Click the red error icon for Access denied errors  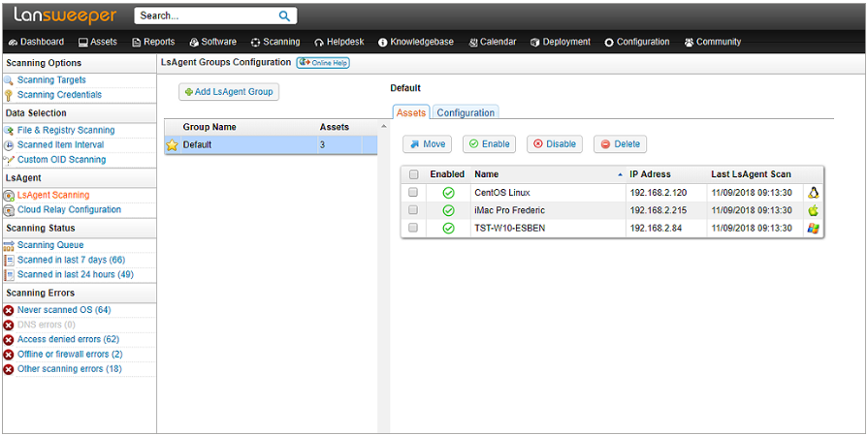(x=9, y=340)
